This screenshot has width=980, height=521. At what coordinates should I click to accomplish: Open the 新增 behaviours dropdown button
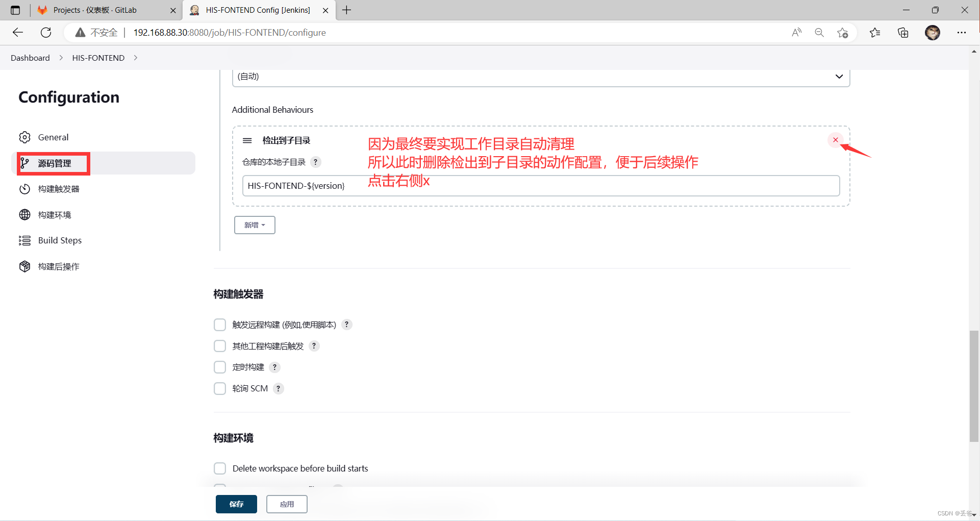255,225
